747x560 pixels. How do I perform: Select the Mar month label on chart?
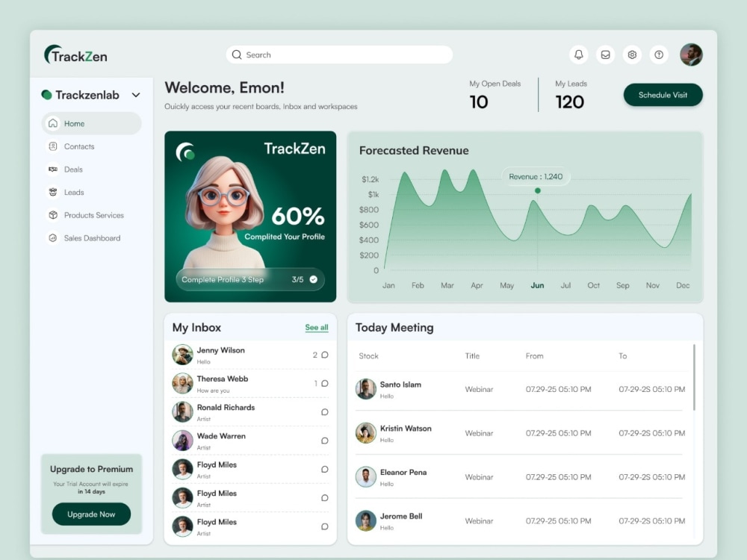447,285
